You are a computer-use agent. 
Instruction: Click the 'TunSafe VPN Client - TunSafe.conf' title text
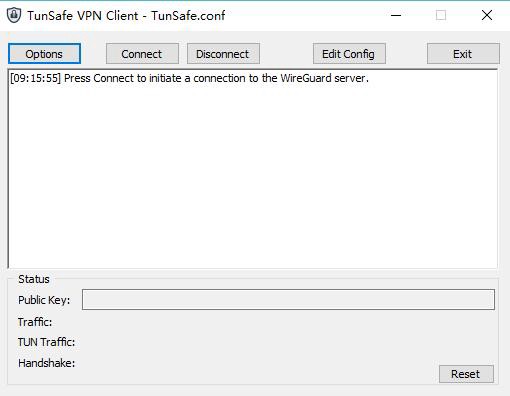(126, 16)
